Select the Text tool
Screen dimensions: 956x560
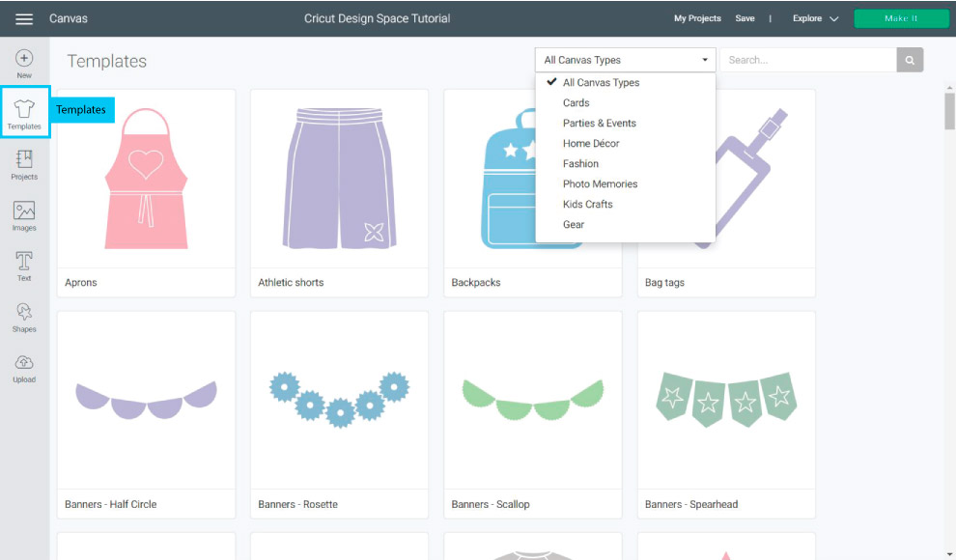click(24, 266)
